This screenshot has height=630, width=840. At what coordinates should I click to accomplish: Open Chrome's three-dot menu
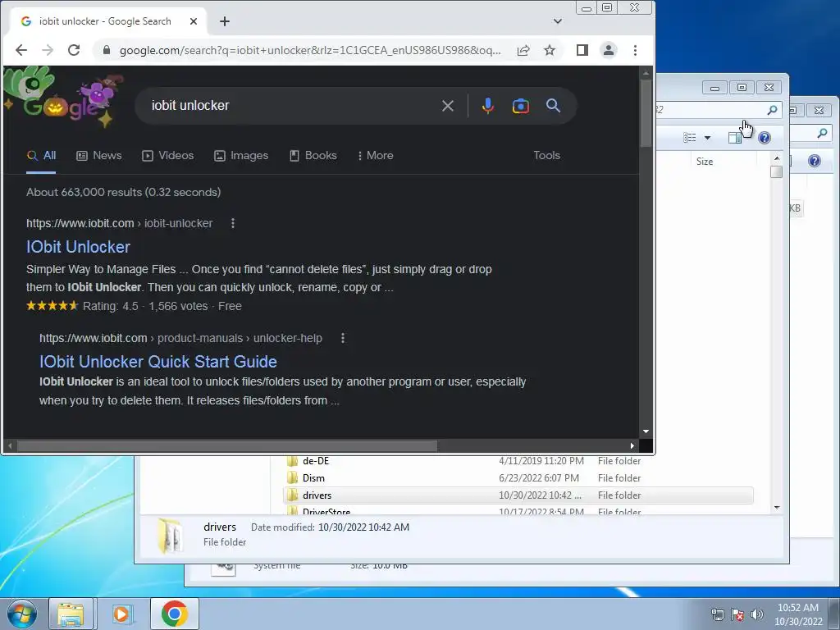tap(636, 50)
